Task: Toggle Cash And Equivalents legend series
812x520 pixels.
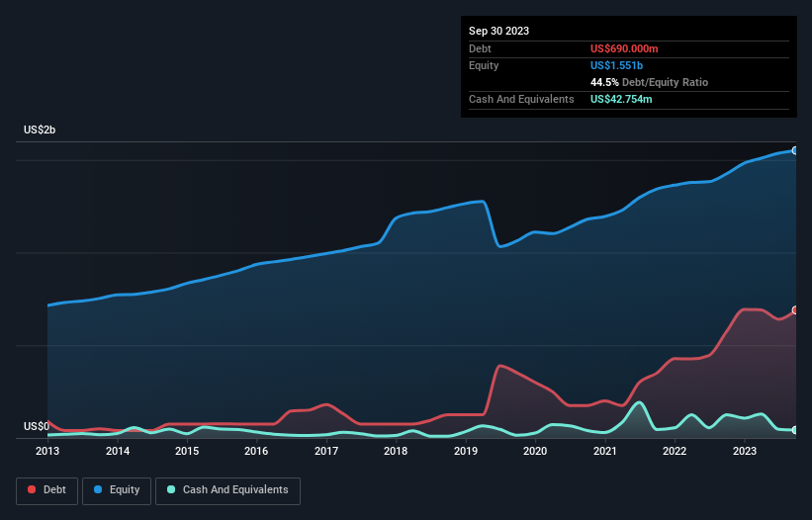Action: pyautogui.click(x=227, y=490)
